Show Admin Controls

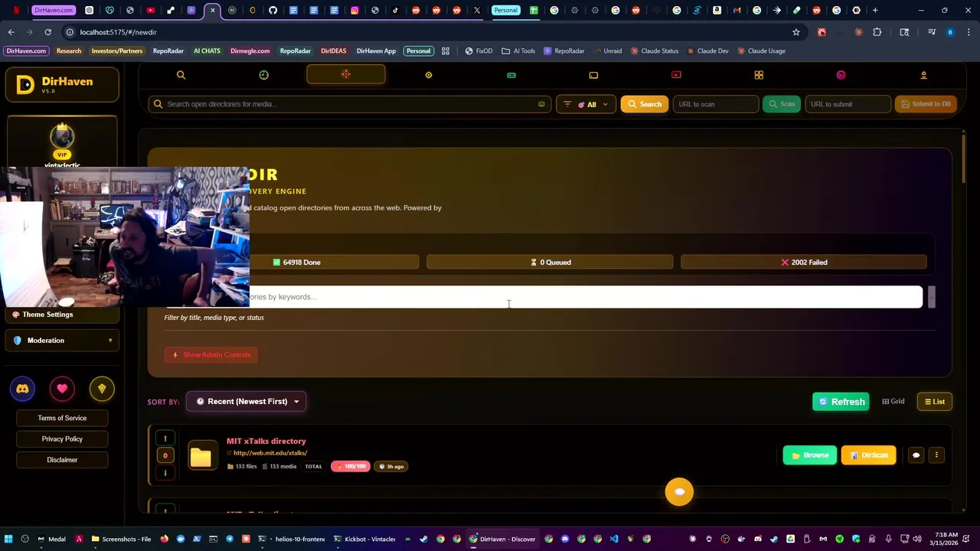point(211,354)
